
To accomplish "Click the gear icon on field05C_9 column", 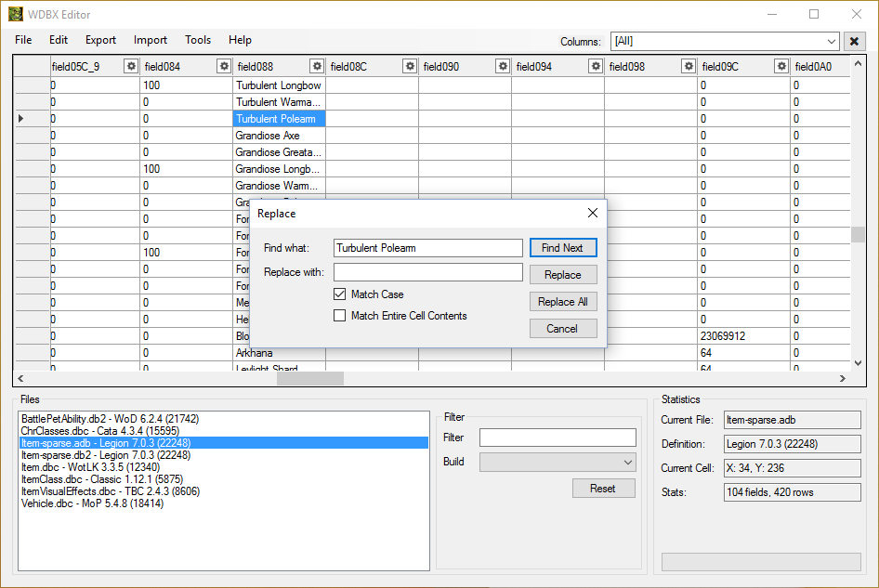I will [x=131, y=66].
